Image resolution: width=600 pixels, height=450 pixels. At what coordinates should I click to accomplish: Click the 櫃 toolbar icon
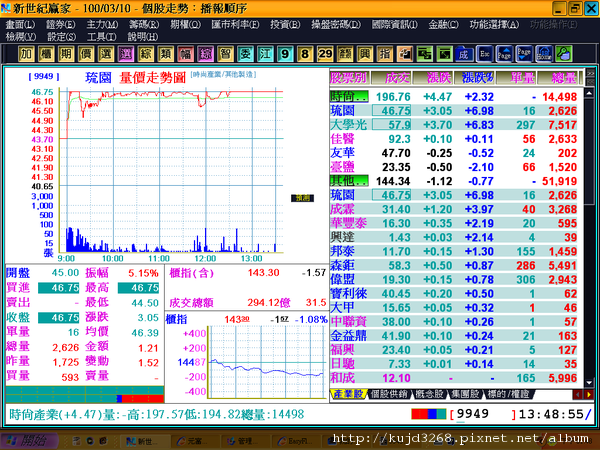point(46,54)
